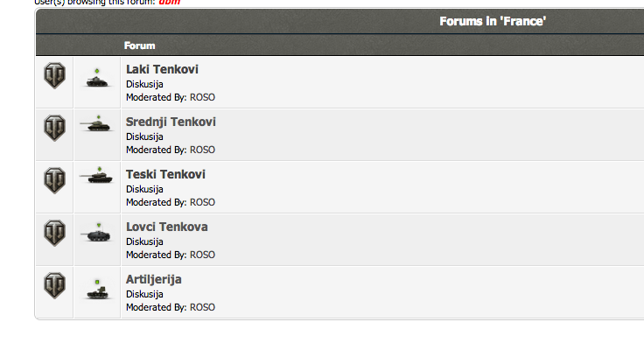Click the Forum column header
644x364 pixels.
(x=140, y=45)
